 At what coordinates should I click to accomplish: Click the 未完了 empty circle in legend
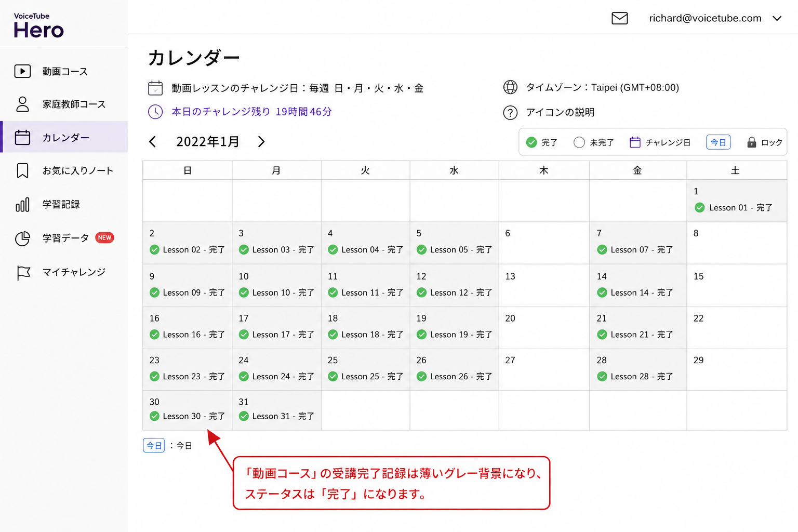579,142
